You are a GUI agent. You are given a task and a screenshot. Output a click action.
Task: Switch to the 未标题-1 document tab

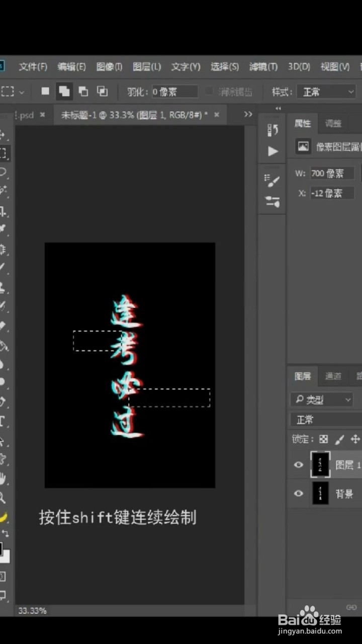coord(134,115)
